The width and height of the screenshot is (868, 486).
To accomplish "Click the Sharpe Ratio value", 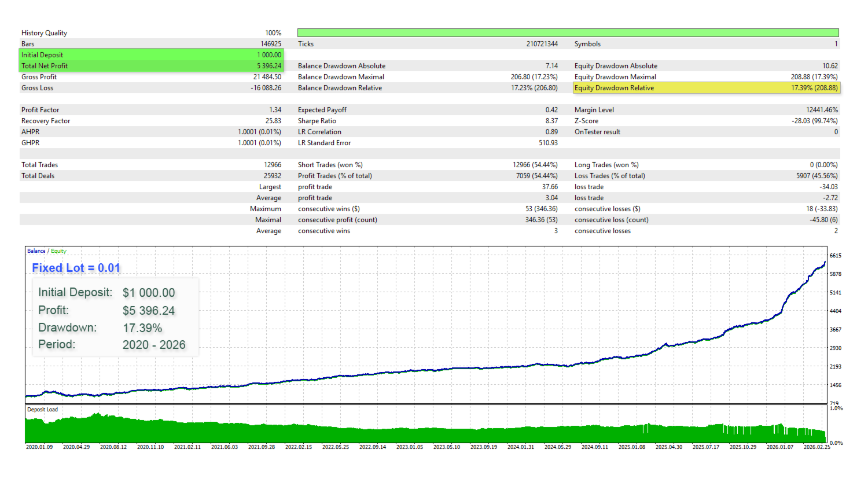I will click(x=553, y=120).
